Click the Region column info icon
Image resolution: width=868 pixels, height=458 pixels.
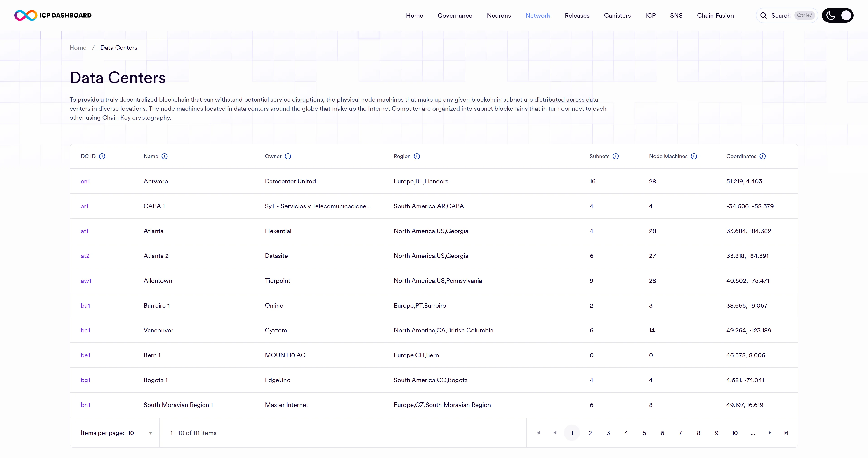(x=417, y=156)
